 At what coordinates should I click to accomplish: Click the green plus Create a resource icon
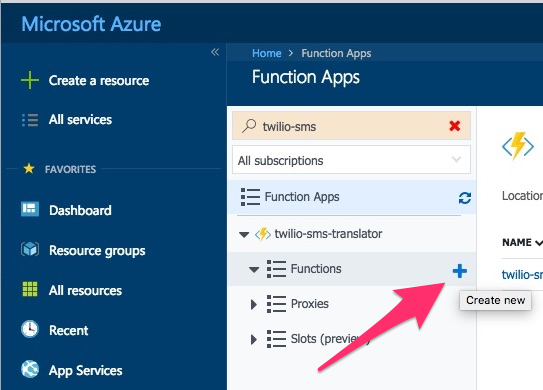(x=30, y=80)
